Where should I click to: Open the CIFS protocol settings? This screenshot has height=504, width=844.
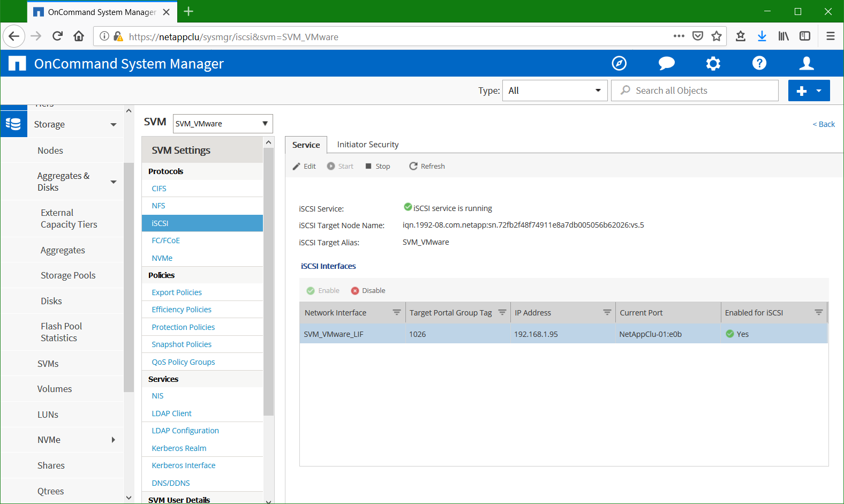tap(159, 189)
